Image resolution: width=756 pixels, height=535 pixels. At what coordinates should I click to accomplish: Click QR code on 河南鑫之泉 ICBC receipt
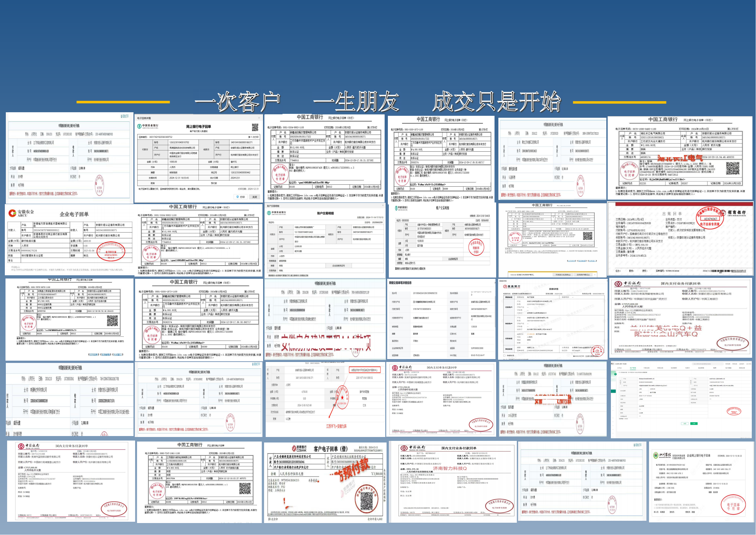tap(112, 321)
